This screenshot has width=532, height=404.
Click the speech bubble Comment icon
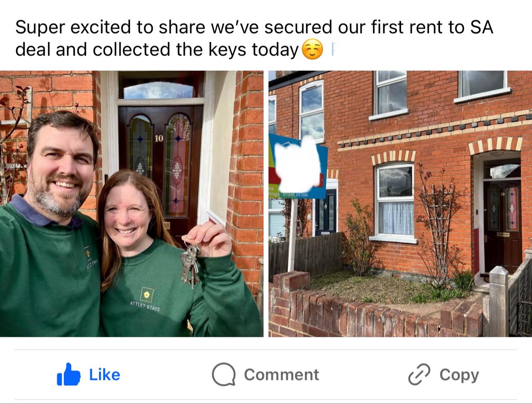[224, 375]
